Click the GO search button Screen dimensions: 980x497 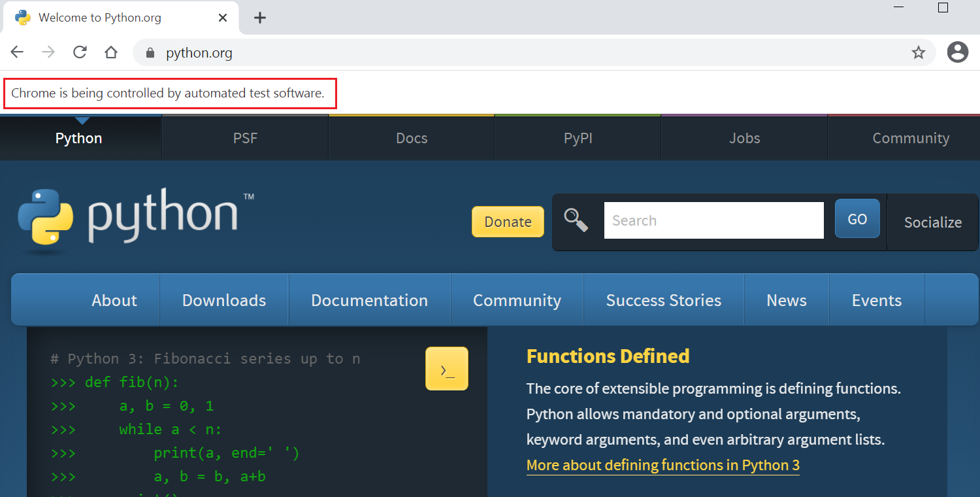pyautogui.click(x=857, y=219)
